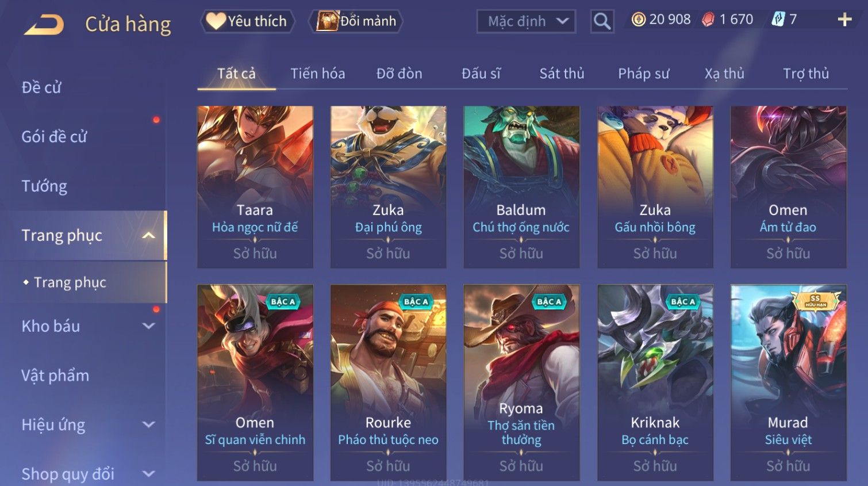Screen dimensions: 868x486
Task: Open Gói đề cử in sidebar
Action: coord(54,137)
